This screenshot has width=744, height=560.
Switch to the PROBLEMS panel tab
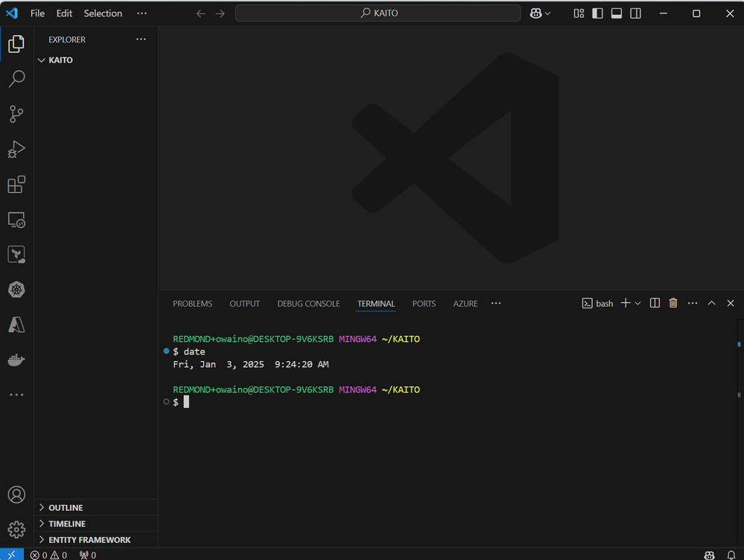(192, 304)
